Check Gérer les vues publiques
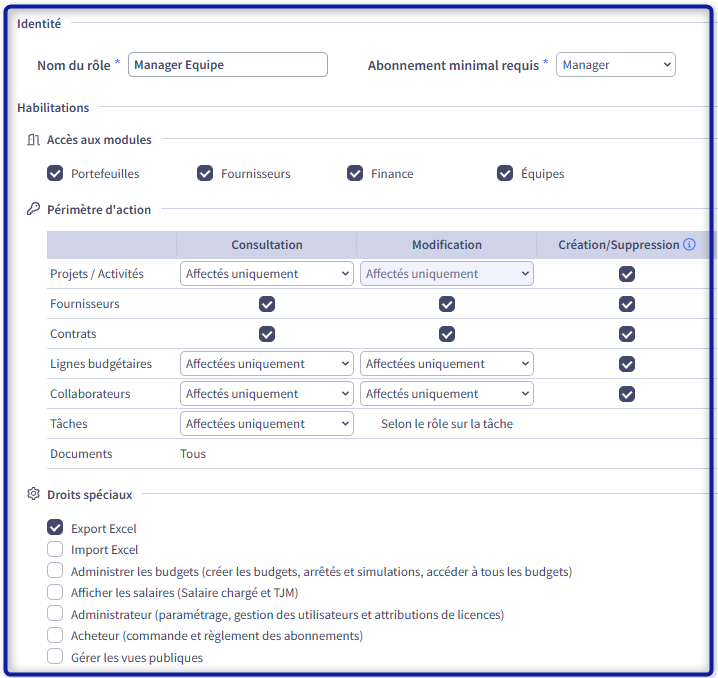This screenshot has width=718, height=678. tap(55, 656)
